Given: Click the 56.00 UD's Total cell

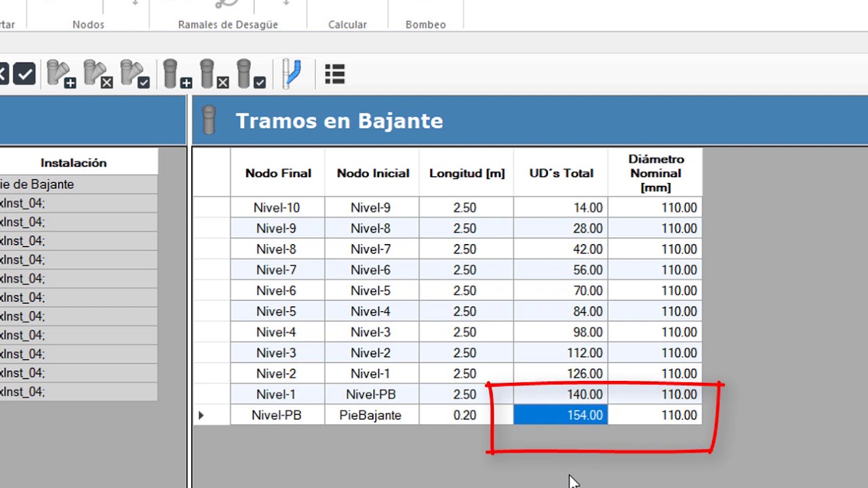Looking at the screenshot, I should (561, 270).
